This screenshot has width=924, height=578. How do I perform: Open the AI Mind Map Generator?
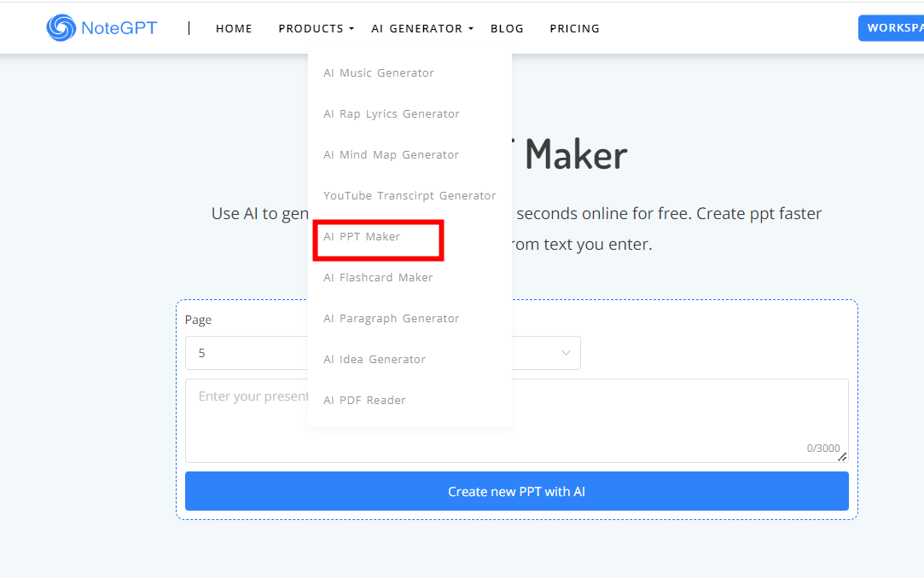coord(391,154)
